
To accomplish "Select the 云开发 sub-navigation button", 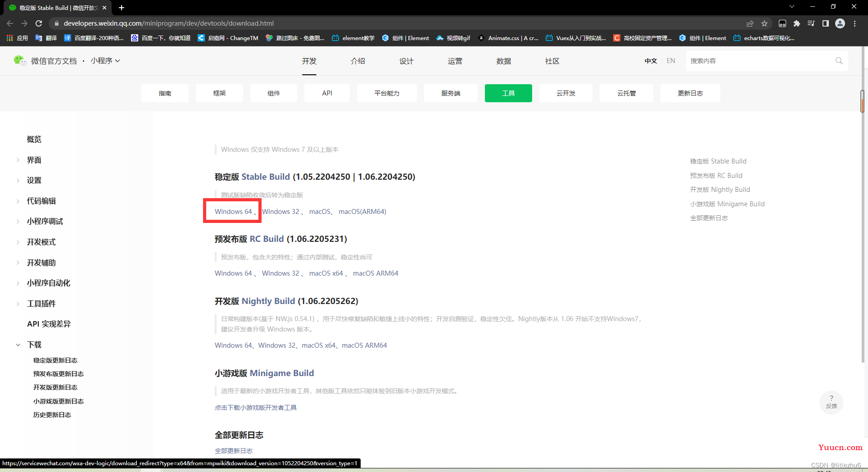I will (x=566, y=93).
